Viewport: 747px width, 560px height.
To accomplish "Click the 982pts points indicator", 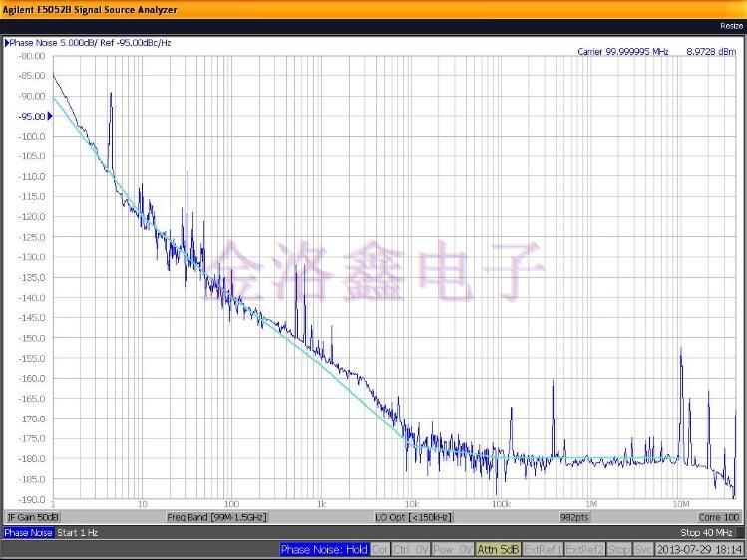I will pyautogui.click(x=575, y=517).
